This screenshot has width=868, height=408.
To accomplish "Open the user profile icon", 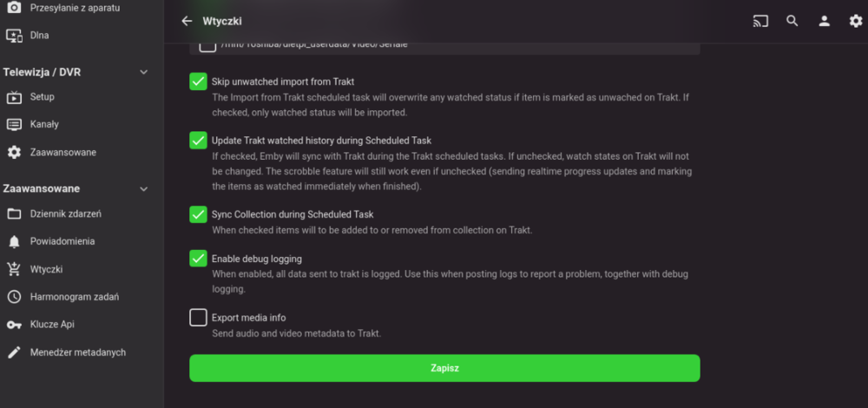I will coord(824,21).
